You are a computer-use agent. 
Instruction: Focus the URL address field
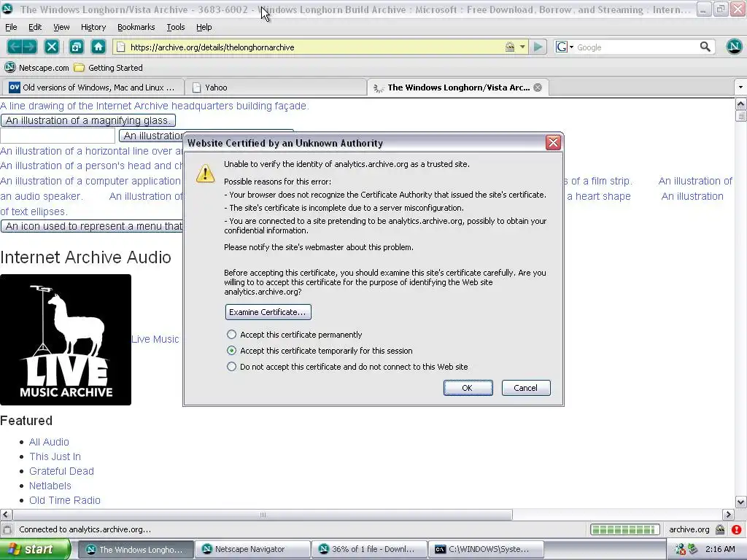(314, 47)
